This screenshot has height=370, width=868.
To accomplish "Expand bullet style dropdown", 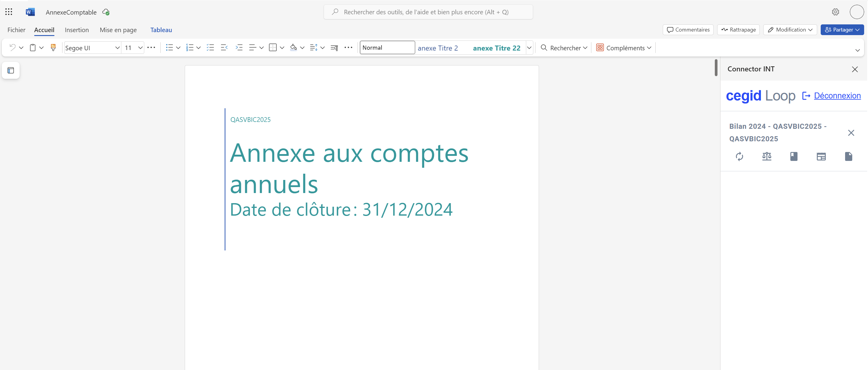I will [x=178, y=48].
